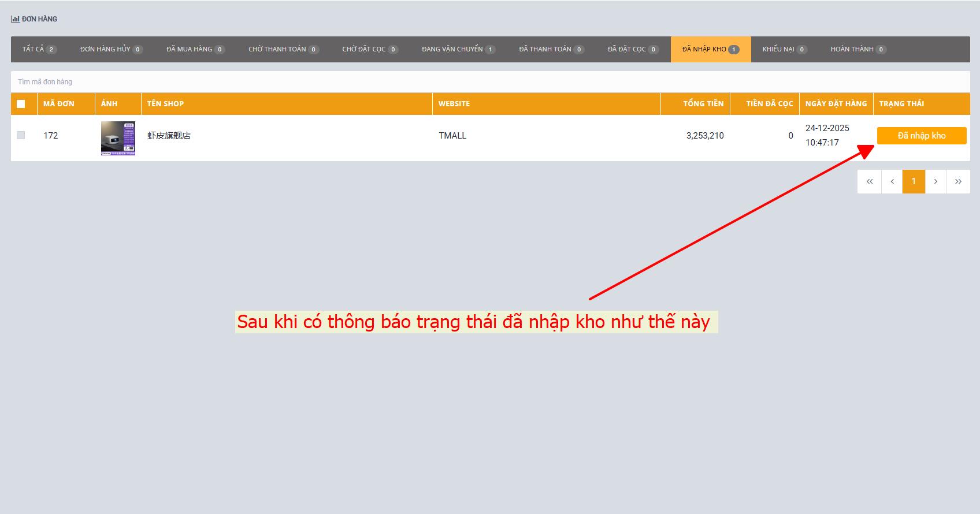Switch to CHỜ THANH TOÁN tab
This screenshot has height=514, width=980.
coord(283,49)
